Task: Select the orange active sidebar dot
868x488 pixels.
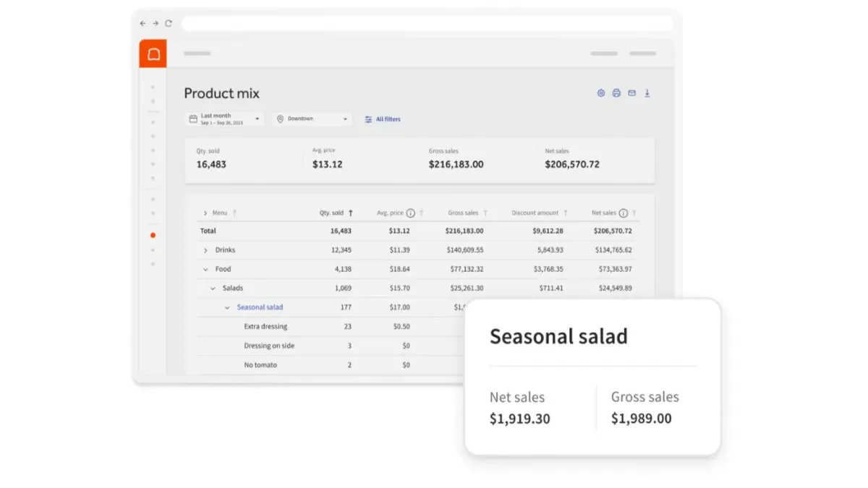Action: 153,235
